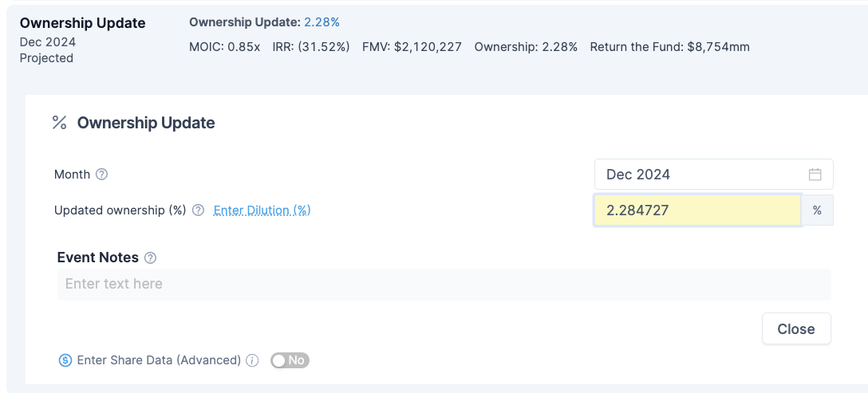868x393 pixels.
Task: Open the calendar icon in the Month field
Action: click(x=815, y=175)
